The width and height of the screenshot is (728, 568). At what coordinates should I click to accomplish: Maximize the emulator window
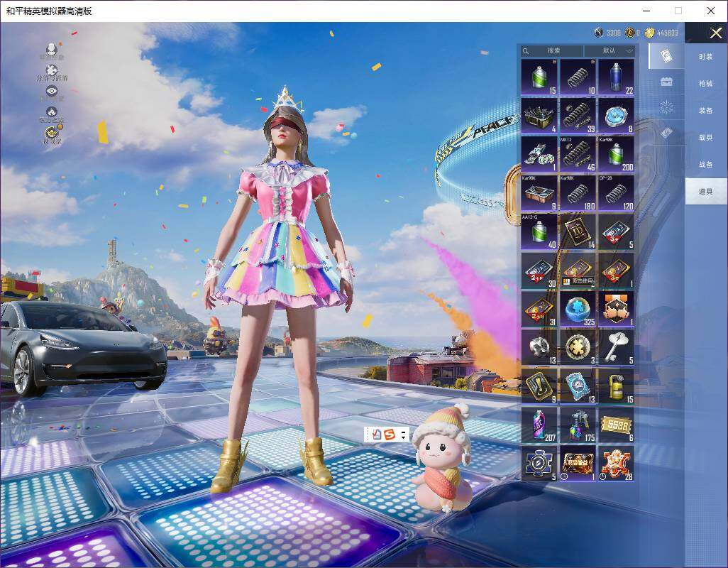click(x=678, y=11)
